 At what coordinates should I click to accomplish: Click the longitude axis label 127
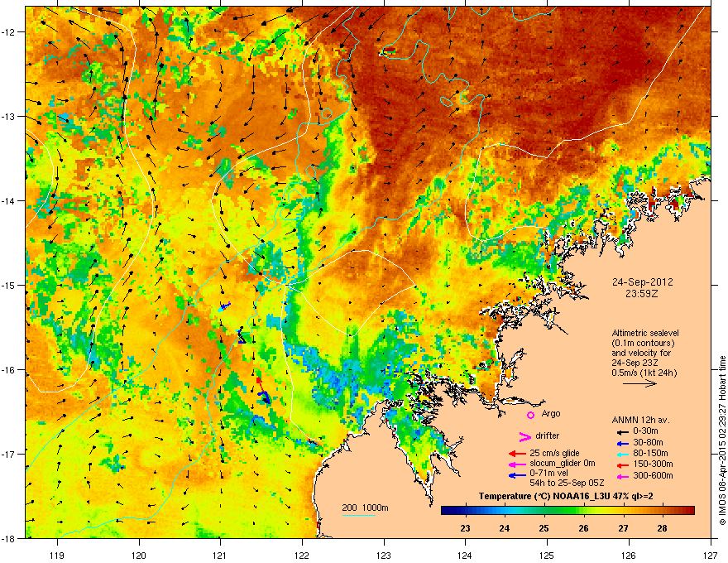[711, 556]
